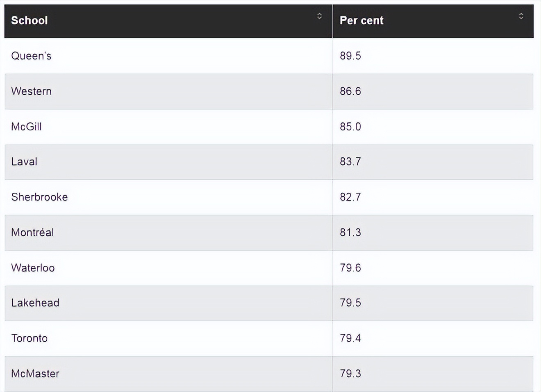Select the Queen's school cell
The image size is (541, 392).
[31, 56]
